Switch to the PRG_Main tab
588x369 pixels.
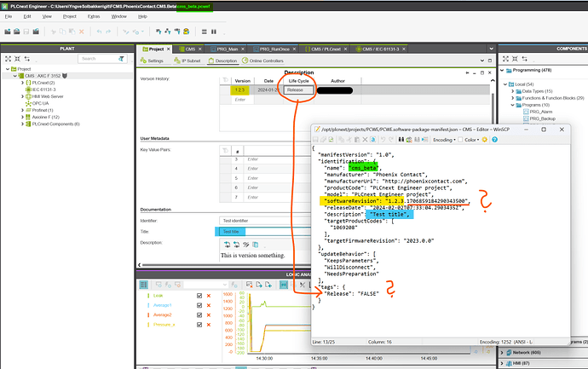223,49
